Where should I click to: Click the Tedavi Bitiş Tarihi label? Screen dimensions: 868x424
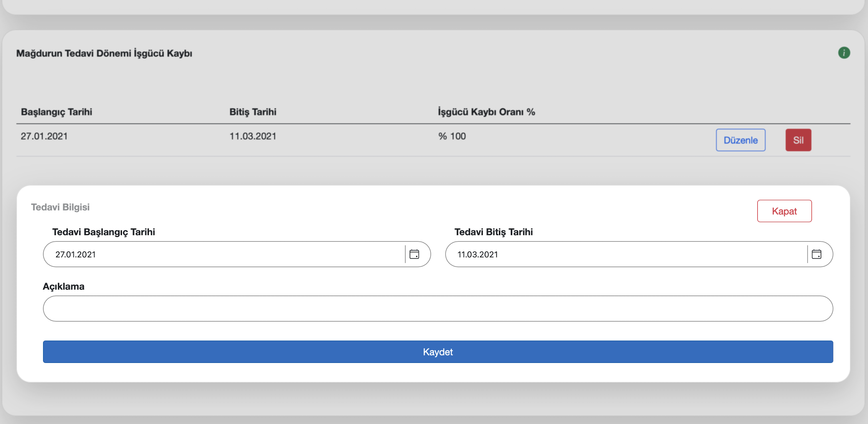(x=493, y=232)
